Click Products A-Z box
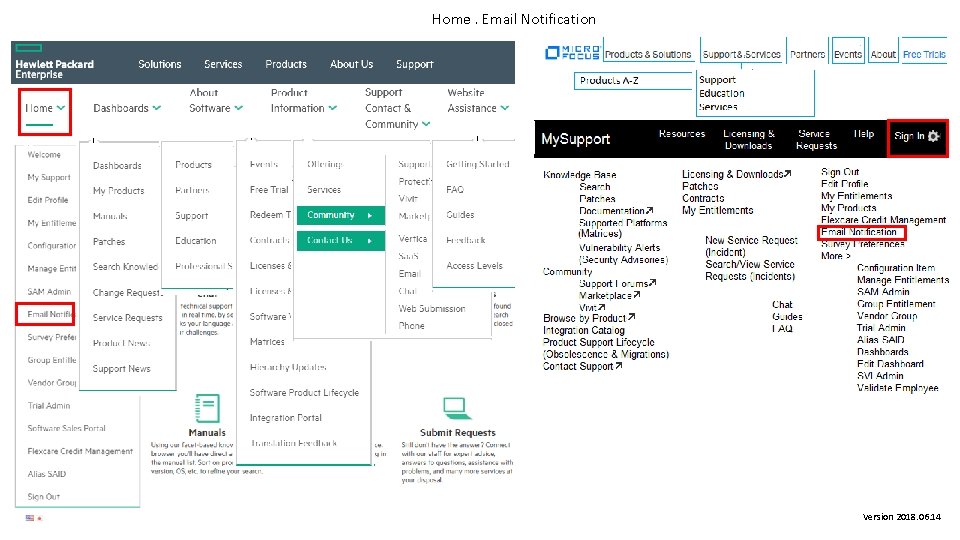Screen dimensions: 960x540 click(633, 80)
